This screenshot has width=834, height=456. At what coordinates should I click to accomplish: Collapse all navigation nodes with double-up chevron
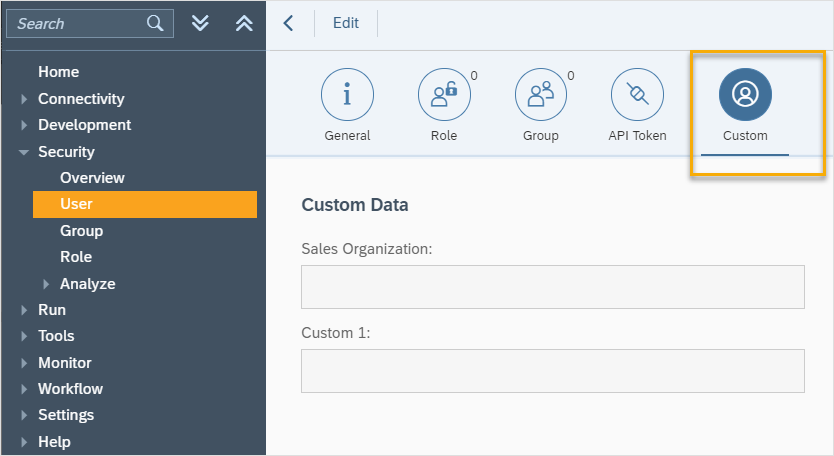click(x=244, y=23)
